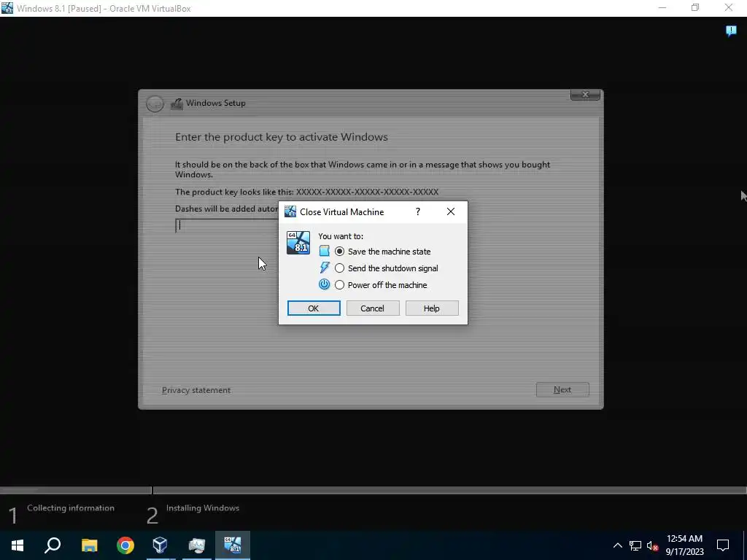Close the Close Virtual Machine dialog
Image resolution: width=747 pixels, height=560 pixels.
click(x=451, y=211)
